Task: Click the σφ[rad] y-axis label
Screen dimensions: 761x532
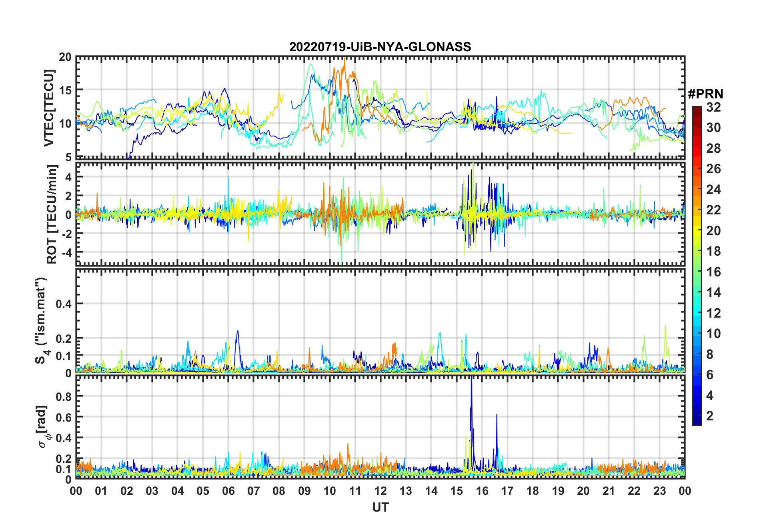Action: coord(43,427)
